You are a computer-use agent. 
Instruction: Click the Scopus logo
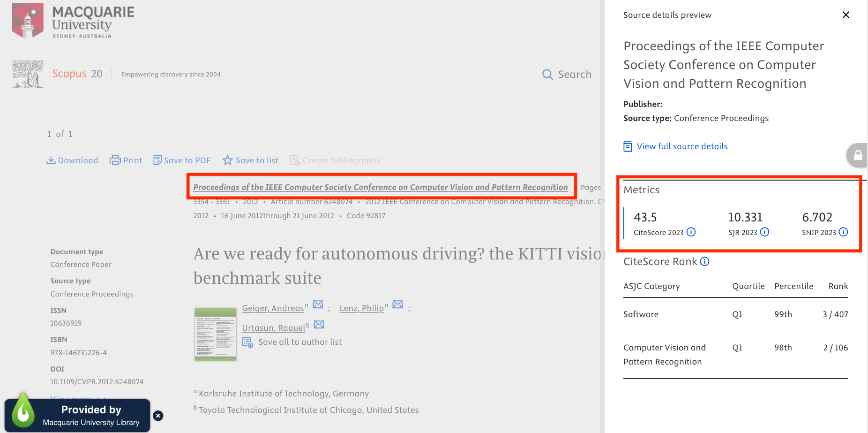click(x=69, y=74)
